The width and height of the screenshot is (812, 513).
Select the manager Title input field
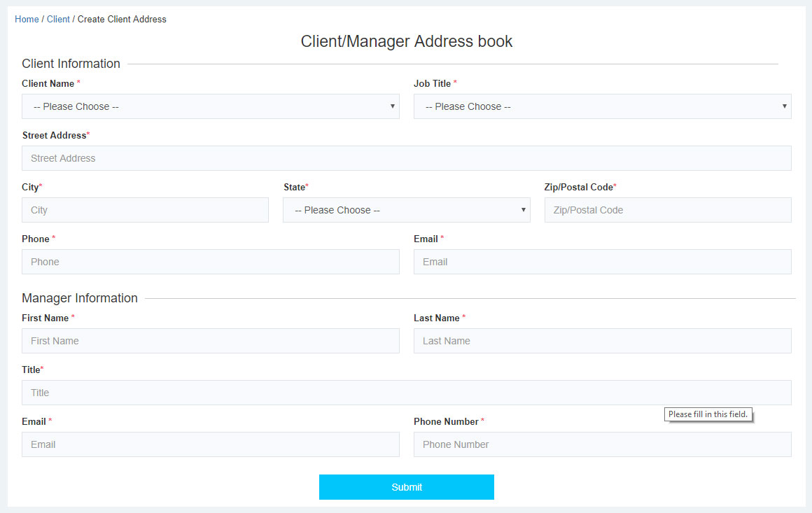(406, 393)
